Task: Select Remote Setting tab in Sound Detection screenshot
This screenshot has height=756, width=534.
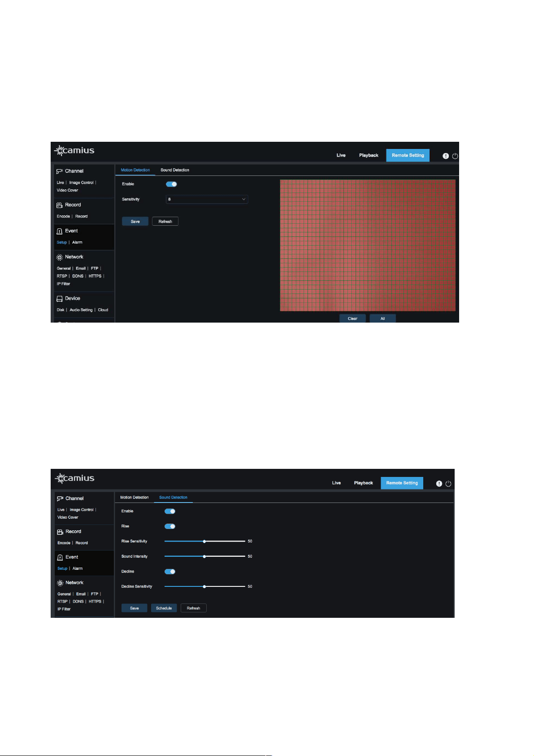Action: [x=402, y=483]
